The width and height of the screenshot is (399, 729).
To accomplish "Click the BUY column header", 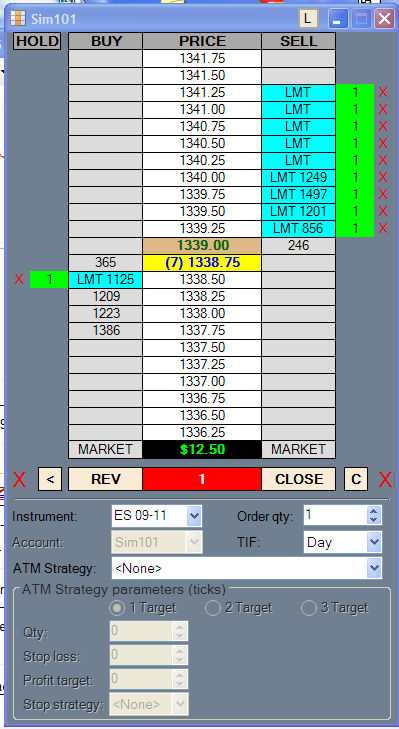I will pos(106,41).
